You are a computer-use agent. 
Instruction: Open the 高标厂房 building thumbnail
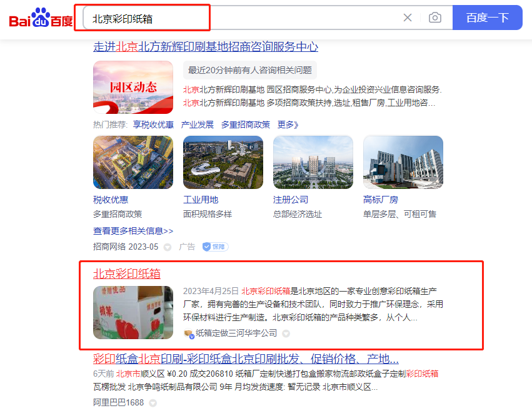(403, 162)
